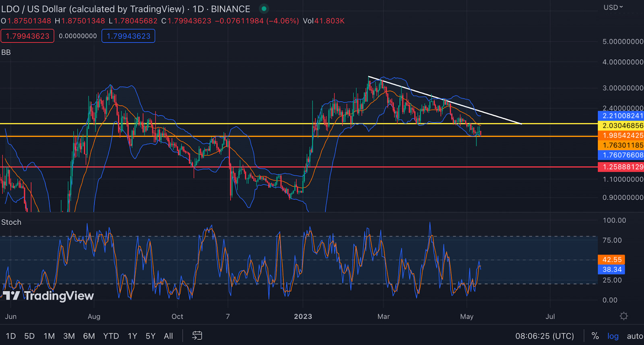Toggle log scale mode
This screenshot has width=644, height=345.
613,336
